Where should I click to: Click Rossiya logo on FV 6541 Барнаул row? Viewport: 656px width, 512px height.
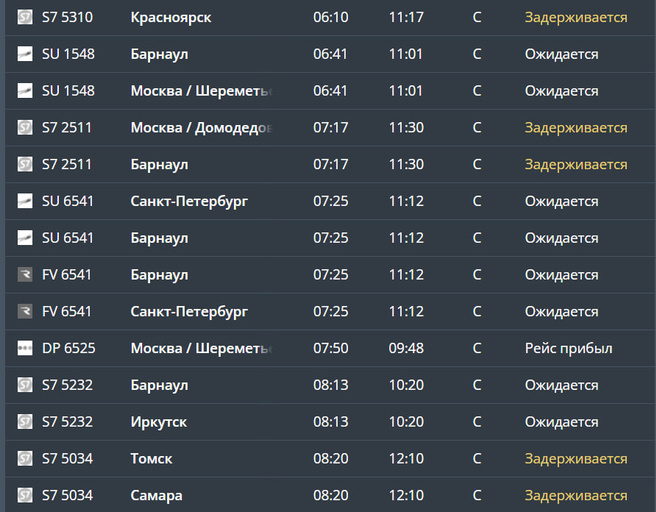(25, 274)
